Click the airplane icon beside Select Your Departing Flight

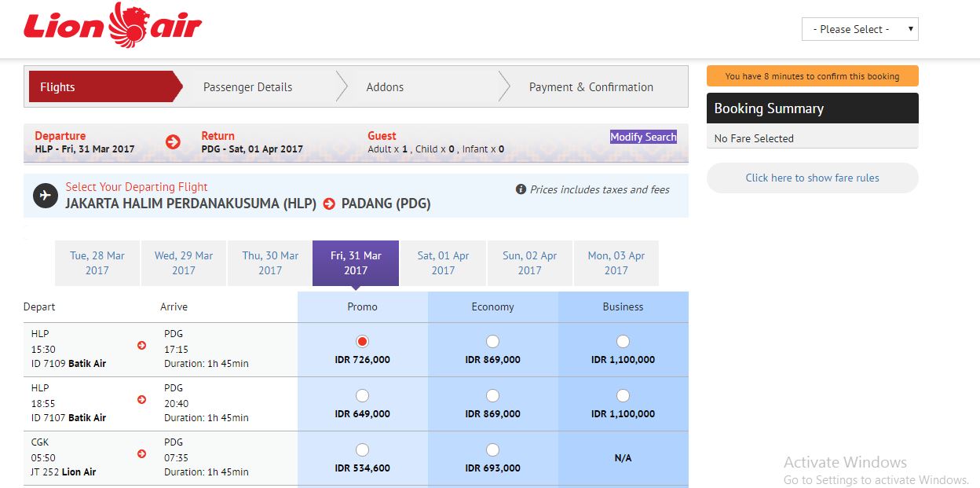pos(46,196)
